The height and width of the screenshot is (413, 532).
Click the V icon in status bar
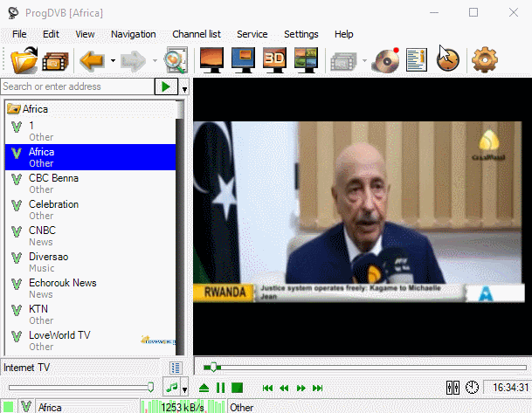pyautogui.click(x=26, y=406)
